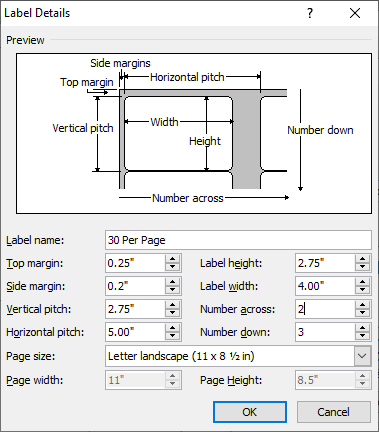Decrease the Label height value
The height and width of the screenshot is (432, 379).
tap(363, 267)
